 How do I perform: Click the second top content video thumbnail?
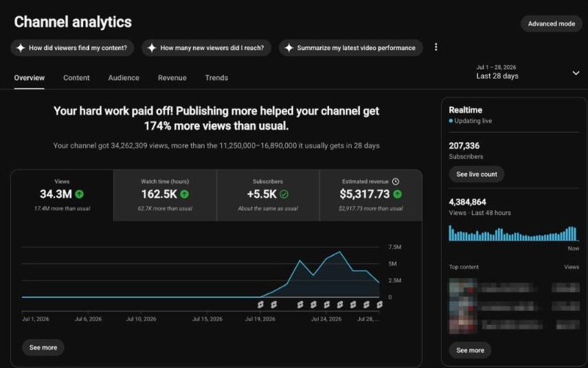[463, 306]
